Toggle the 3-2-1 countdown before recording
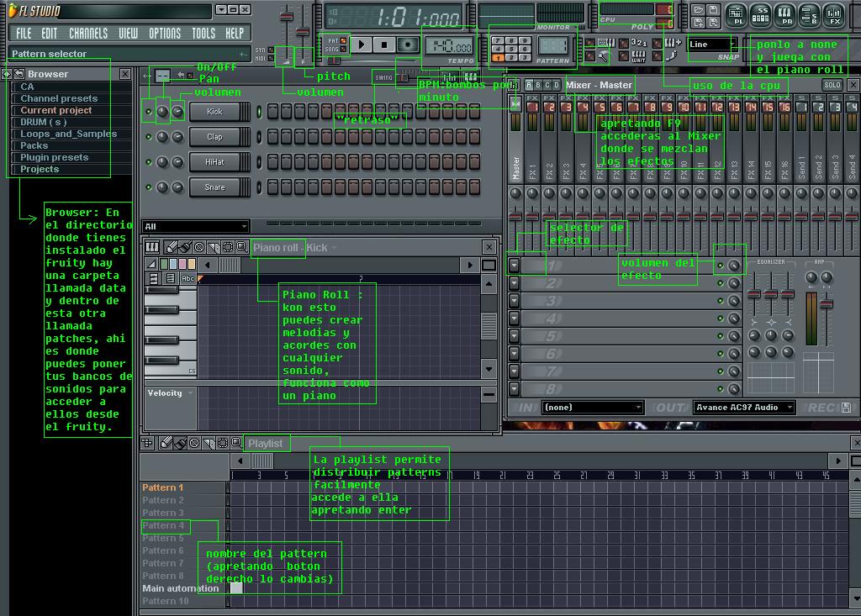 624,43
